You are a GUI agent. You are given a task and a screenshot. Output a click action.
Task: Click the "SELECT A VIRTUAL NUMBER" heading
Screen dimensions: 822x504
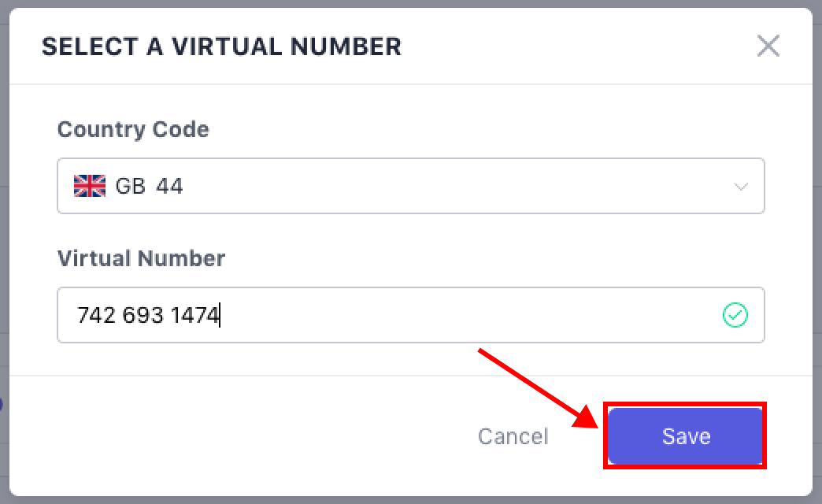coord(221,46)
